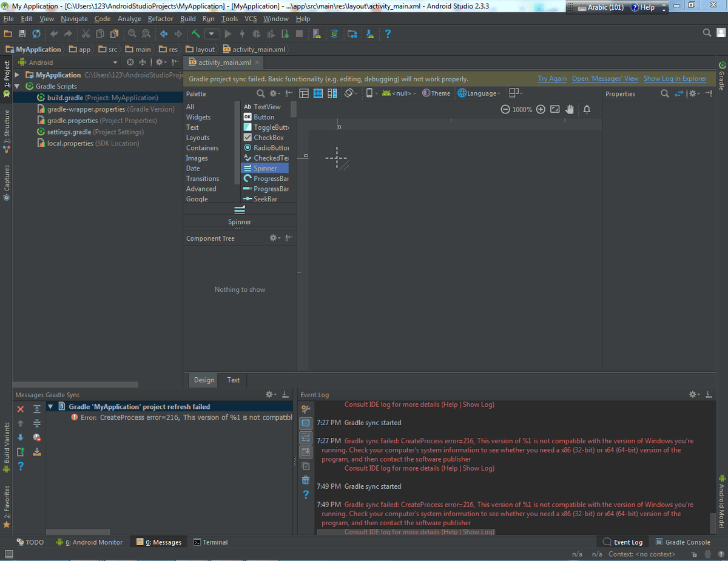The width and height of the screenshot is (728, 561).
Task: Click next message blue down arrow
Action: tap(21, 437)
